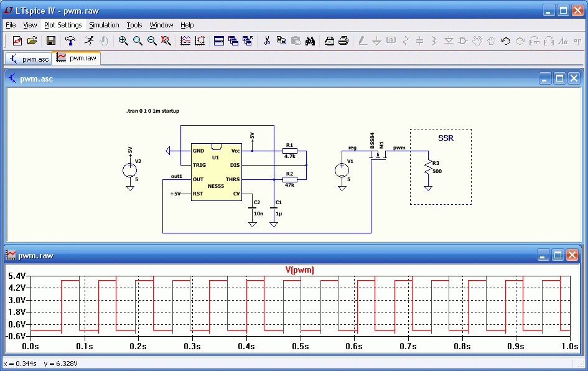Click the Print printer icon
Viewport: 588px width, 371px height.
tap(343, 40)
